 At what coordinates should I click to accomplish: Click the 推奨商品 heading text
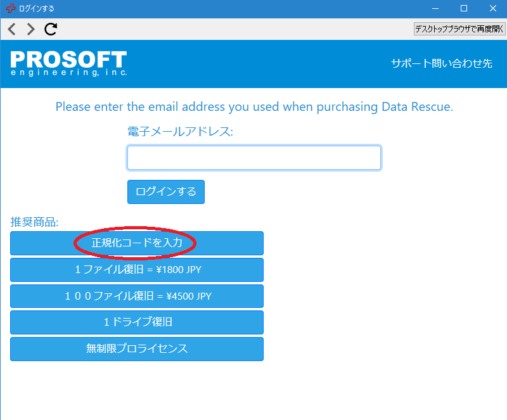[34, 222]
